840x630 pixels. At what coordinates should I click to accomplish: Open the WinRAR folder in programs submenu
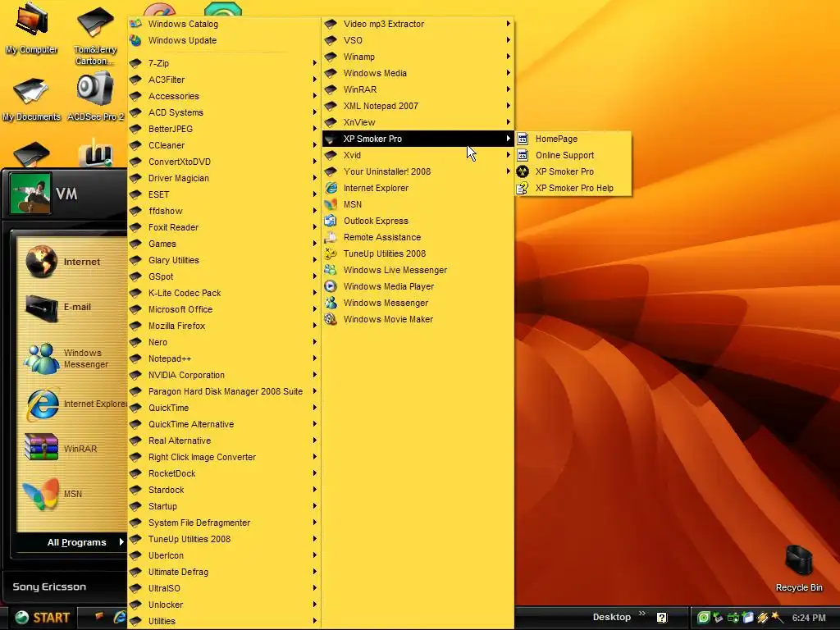pos(418,89)
